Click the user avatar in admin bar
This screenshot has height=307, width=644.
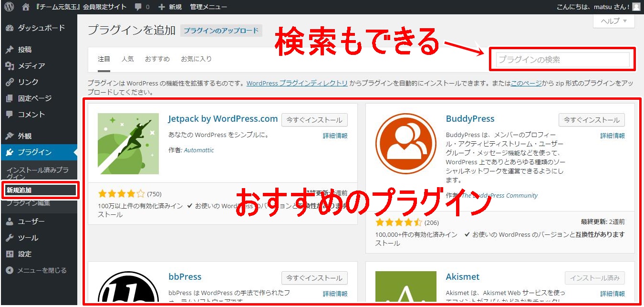[636, 7]
